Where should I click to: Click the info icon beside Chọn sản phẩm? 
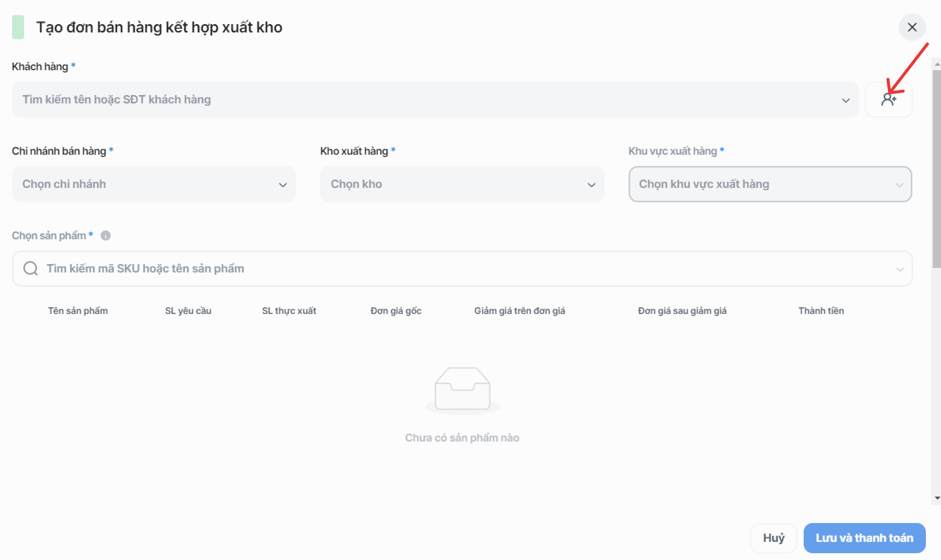click(x=106, y=235)
